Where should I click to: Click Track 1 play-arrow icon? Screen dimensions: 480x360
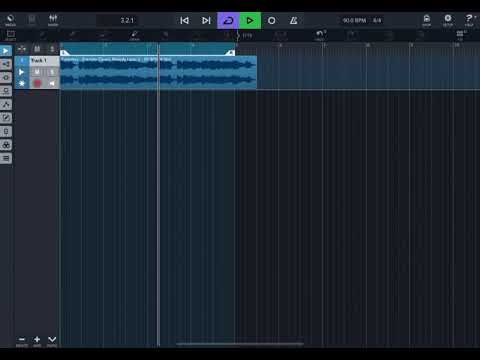[22, 72]
